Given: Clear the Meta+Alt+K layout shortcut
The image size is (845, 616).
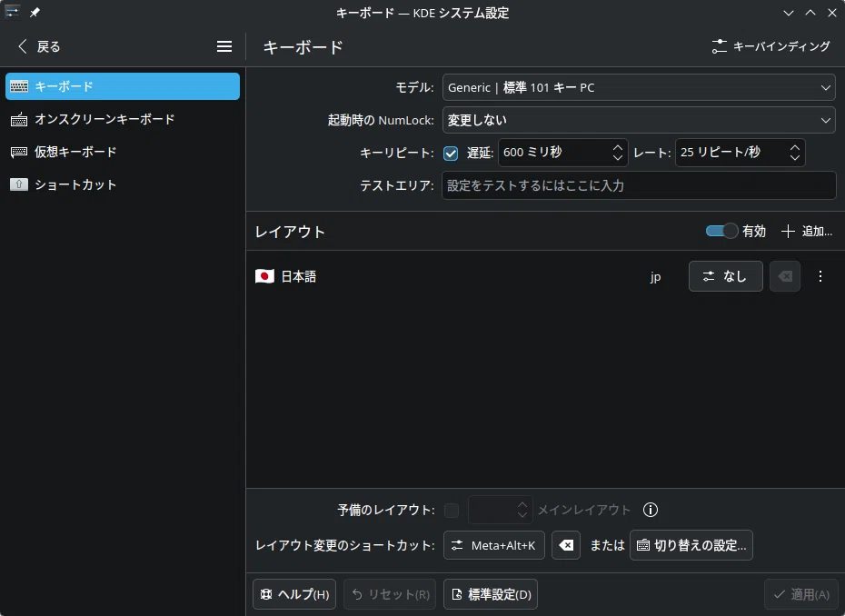Looking at the screenshot, I should 566,545.
